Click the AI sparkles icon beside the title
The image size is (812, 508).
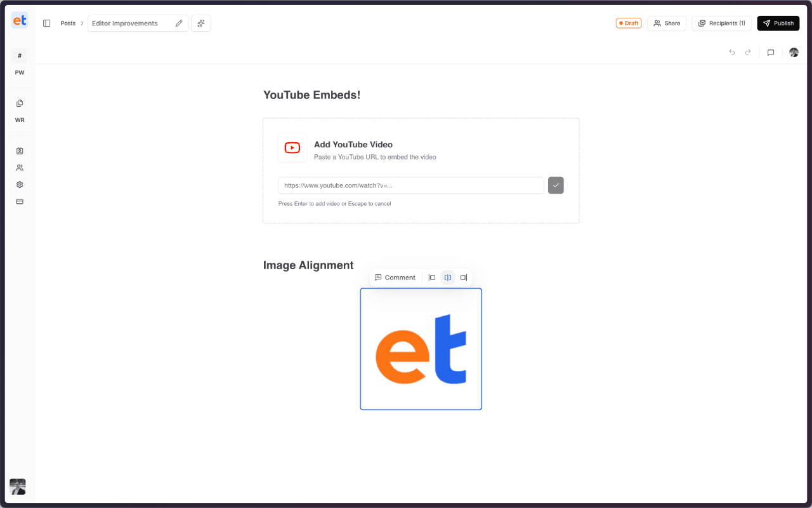pyautogui.click(x=201, y=23)
